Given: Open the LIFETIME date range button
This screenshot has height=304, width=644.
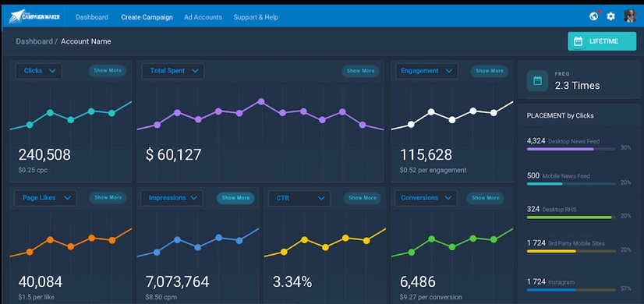Looking at the screenshot, I should point(602,41).
